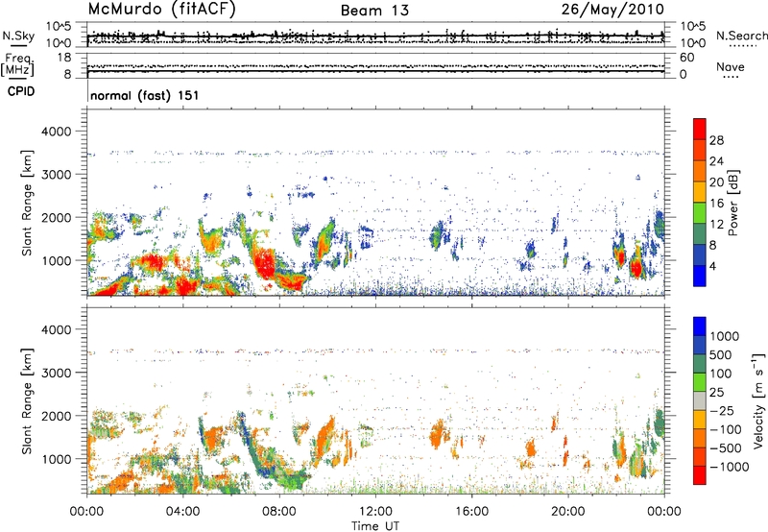Click "Slant Range [km]" label of power panel
Image resolution: width=768 pixels, height=532 pixels.
(27, 203)
